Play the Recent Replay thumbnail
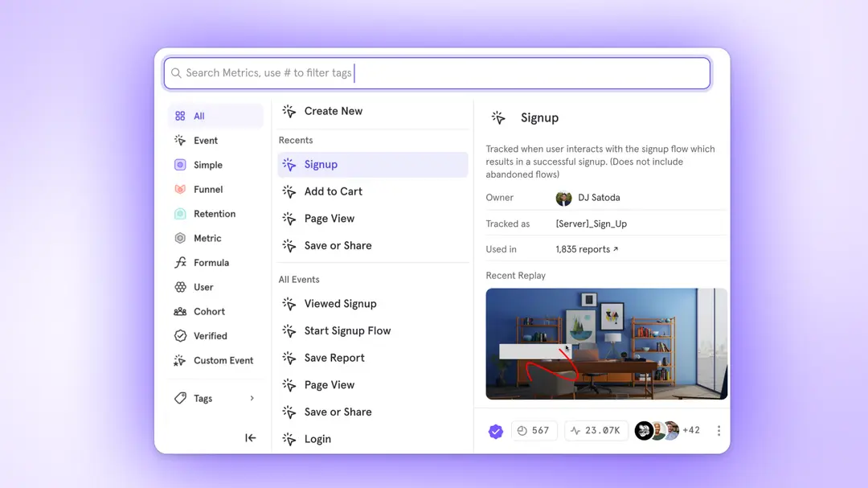The image size is (868, 488). 606,345
